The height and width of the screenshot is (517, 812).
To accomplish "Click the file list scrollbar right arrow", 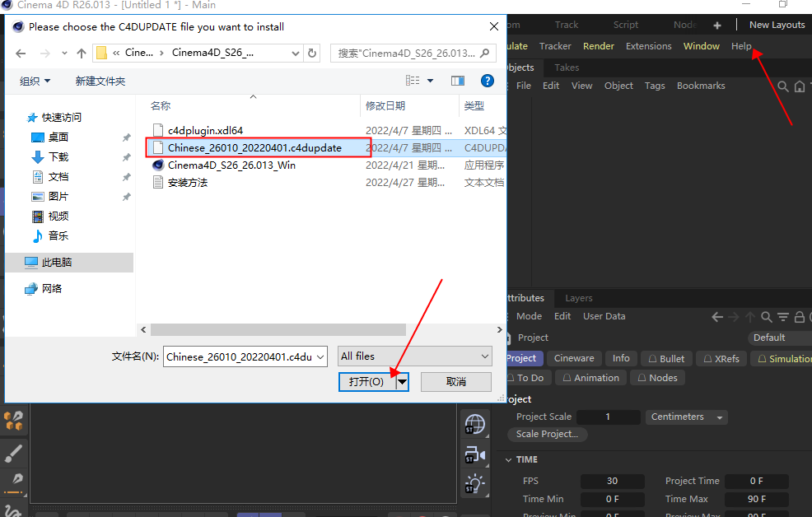I will 499,329.
